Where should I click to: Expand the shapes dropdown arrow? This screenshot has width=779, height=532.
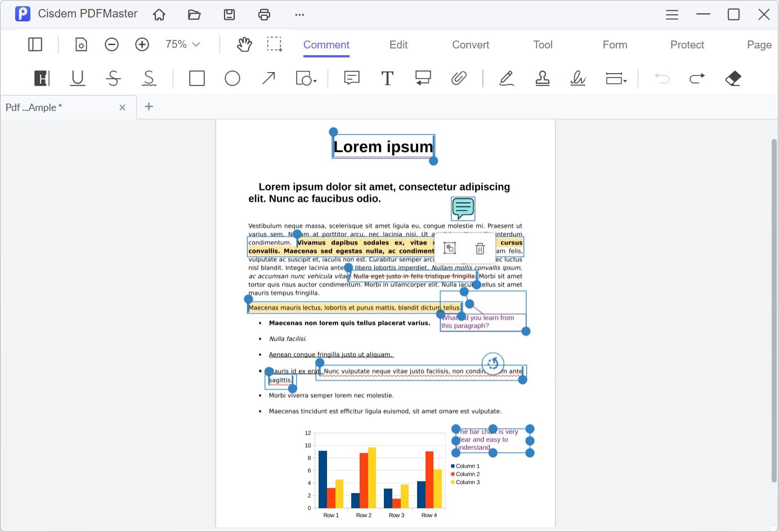point(315,82)
